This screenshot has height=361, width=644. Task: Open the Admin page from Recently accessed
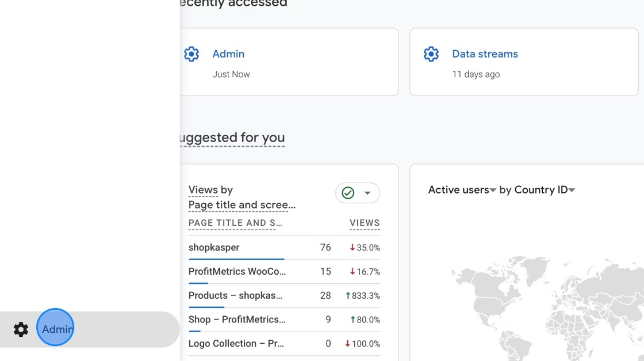228,54
